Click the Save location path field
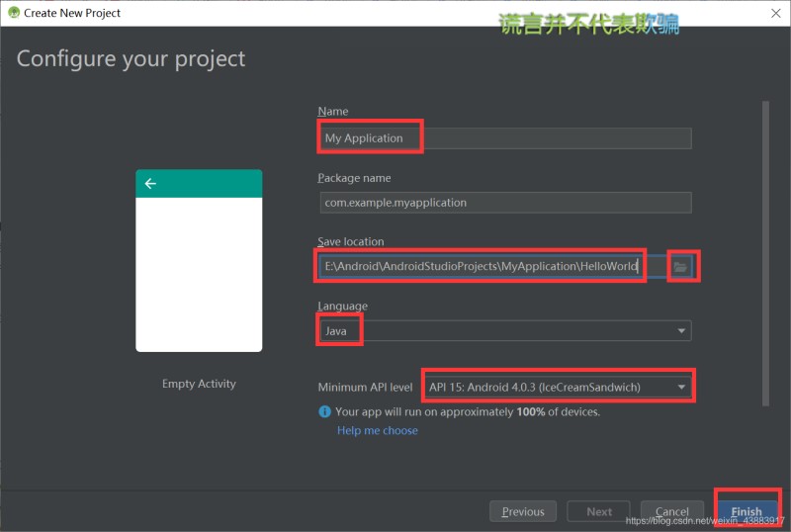791x532 pixels. click(x=491, y=267)
